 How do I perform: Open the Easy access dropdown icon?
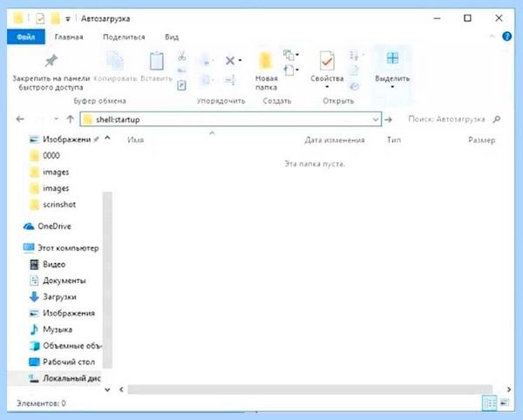(291, 70)
